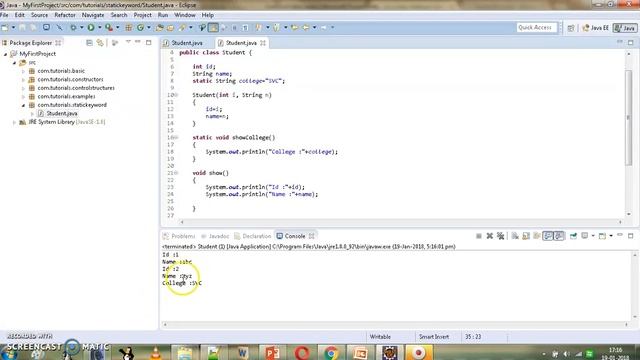Click the Debug bug icon in toolbar
This screenshot has height=360, width=640.
coord(73,27)
